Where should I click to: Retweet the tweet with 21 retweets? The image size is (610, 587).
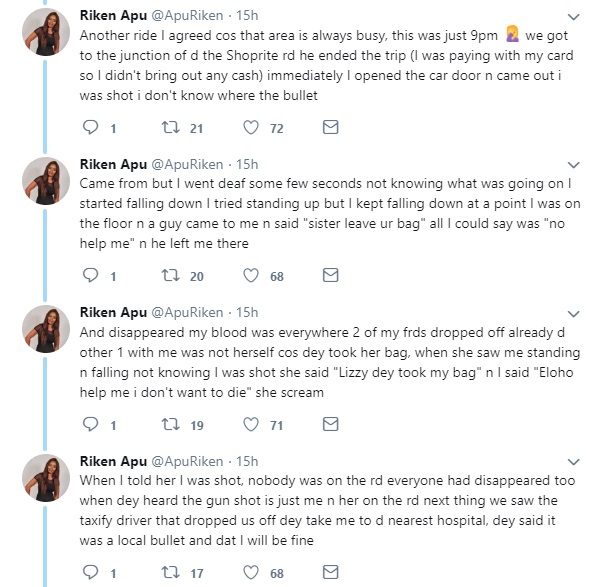(168, 128)
